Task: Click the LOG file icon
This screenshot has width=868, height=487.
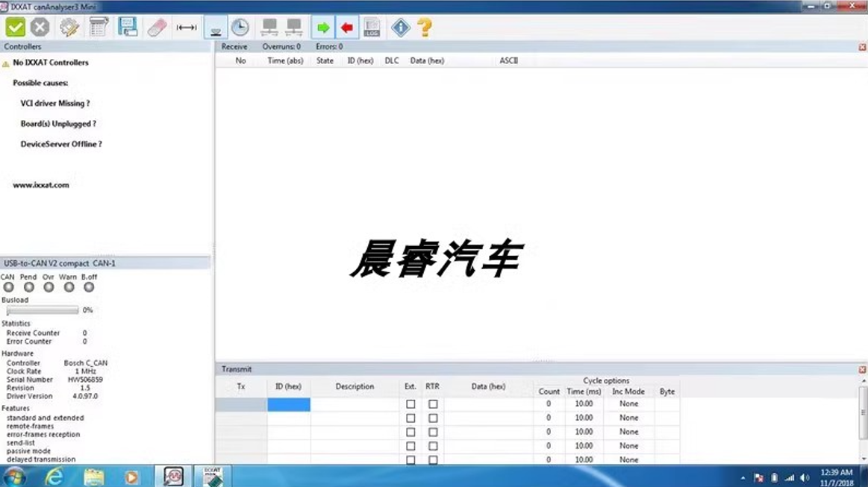Action: [372, 27]
